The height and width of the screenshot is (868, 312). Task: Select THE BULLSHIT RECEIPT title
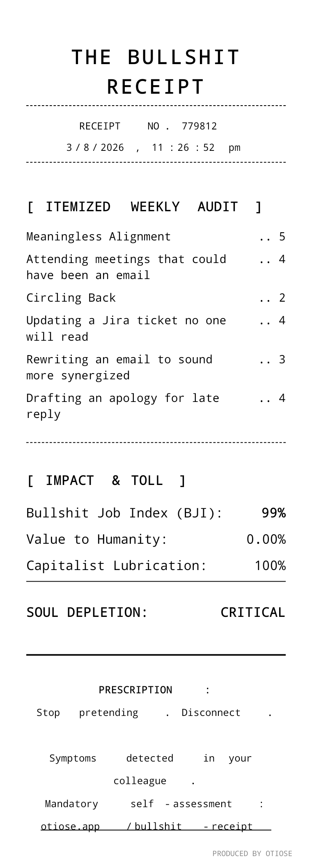[156, 72]
